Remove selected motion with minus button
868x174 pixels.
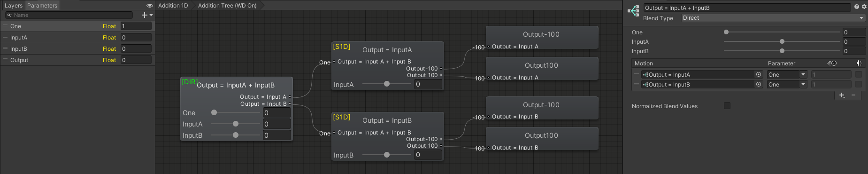[853, 95]
